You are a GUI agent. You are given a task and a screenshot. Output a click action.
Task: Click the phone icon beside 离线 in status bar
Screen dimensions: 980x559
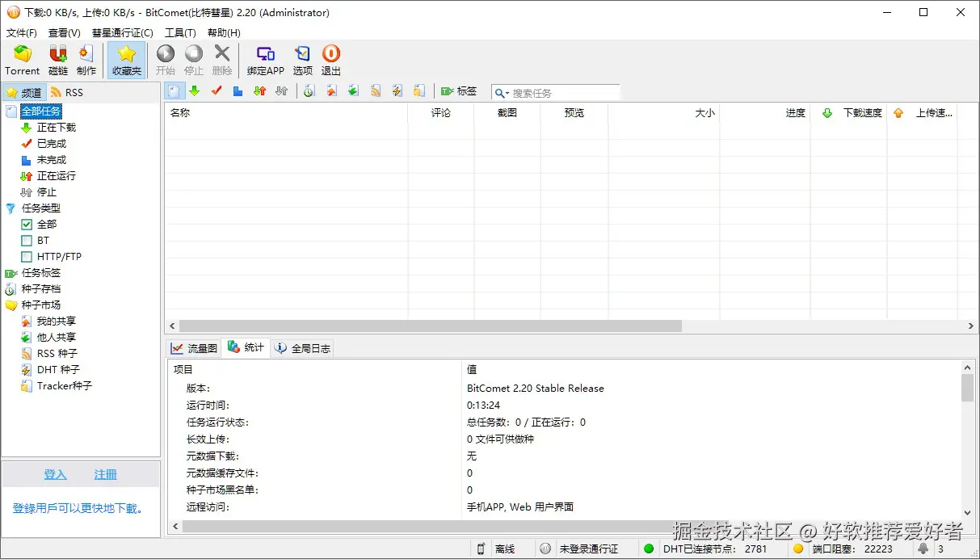[481, 549]
